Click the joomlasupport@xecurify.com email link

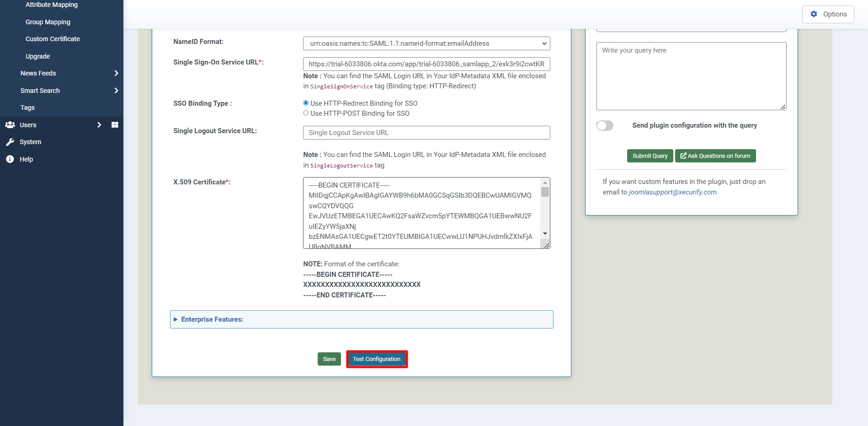coord(672,192)
